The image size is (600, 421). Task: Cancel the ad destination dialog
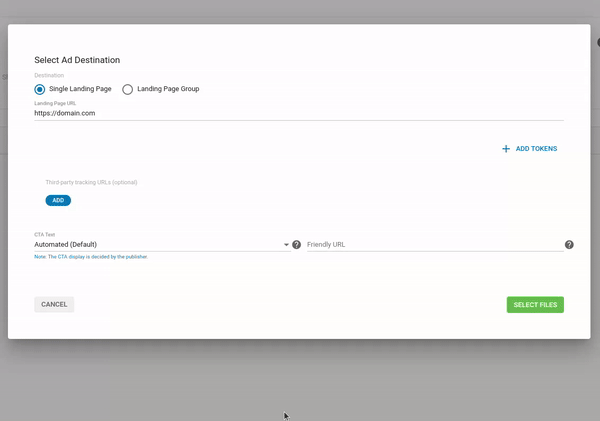coord(54,304)
